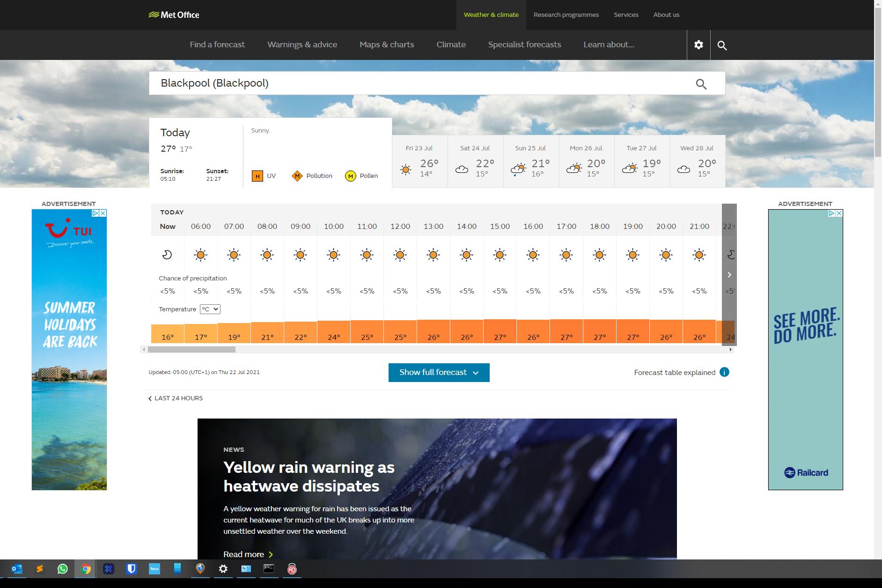Open the forecast table explained info icon
This screenshot has height=588, width=882.
point(724,372)
